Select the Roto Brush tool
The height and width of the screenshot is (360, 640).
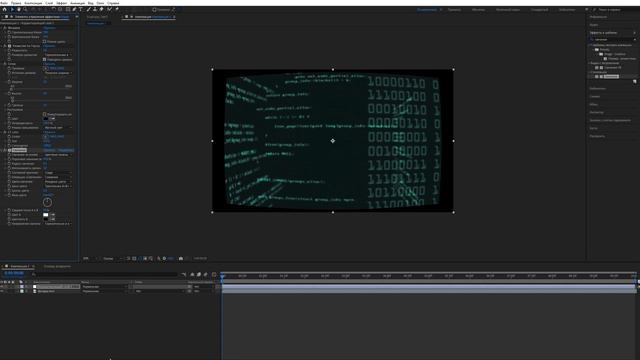pos(109,9)
